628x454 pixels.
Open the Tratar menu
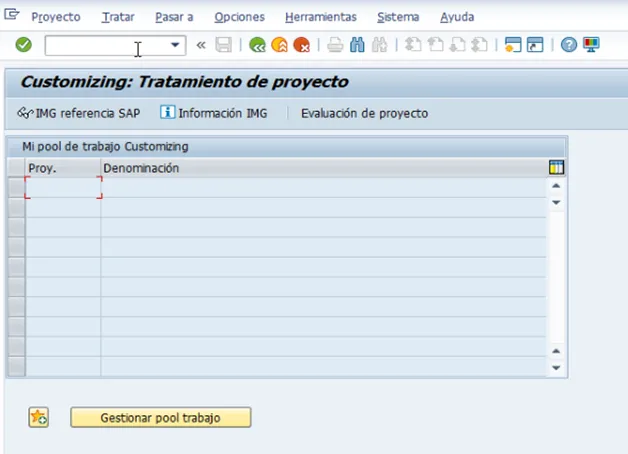click(118, 17)
